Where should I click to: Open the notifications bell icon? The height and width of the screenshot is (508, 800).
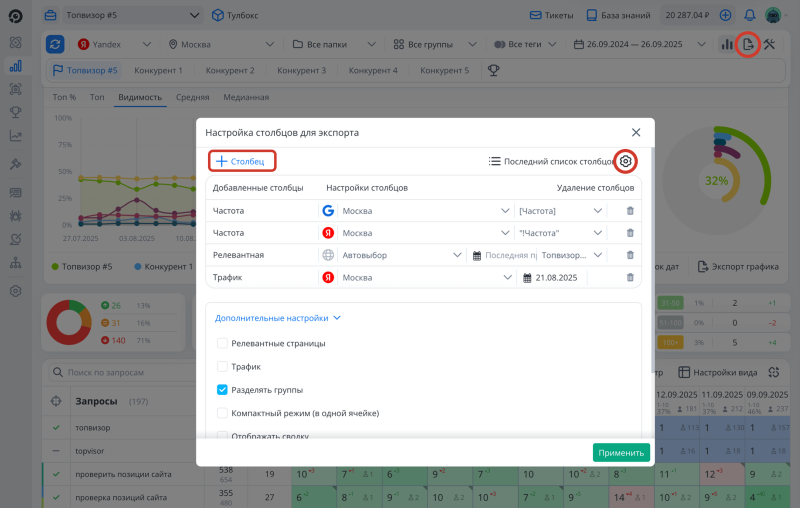[749, 16]
